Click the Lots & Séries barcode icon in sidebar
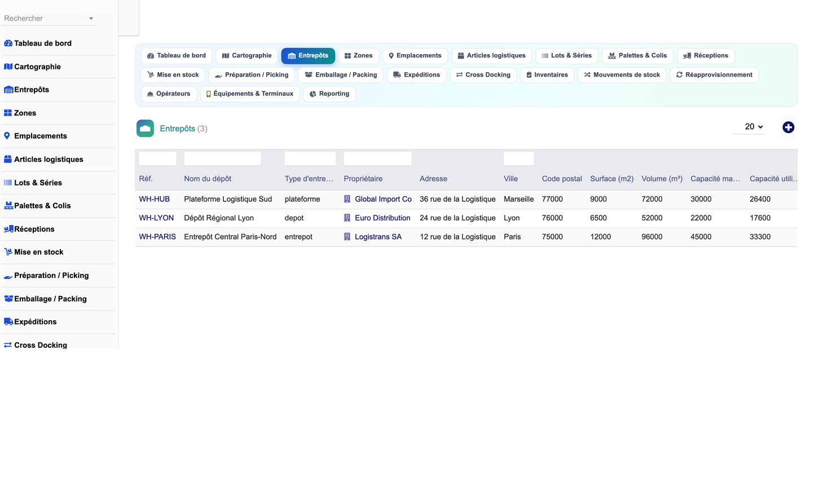This screenshot has width=815, height=504. click(8, 183)
